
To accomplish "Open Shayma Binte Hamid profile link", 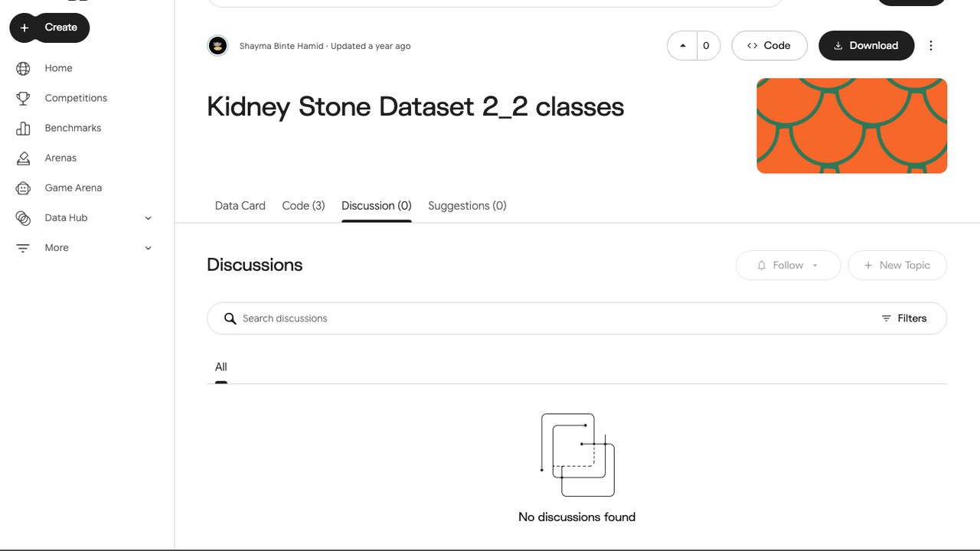I will point(281,46).
